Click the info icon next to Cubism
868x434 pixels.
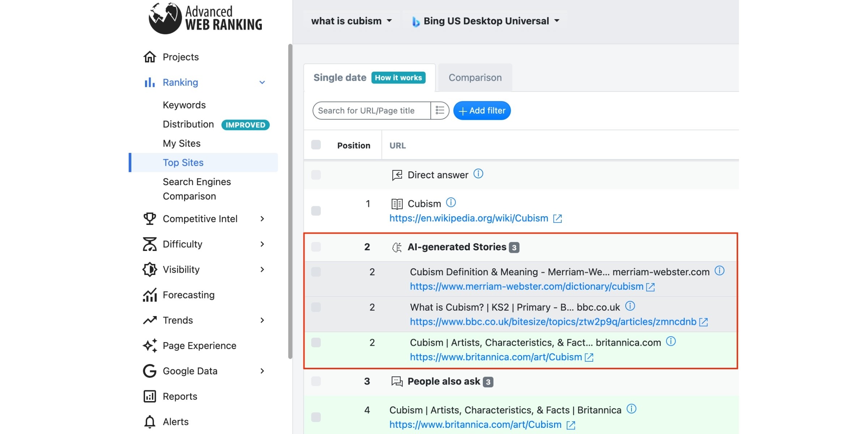point(451,203)
